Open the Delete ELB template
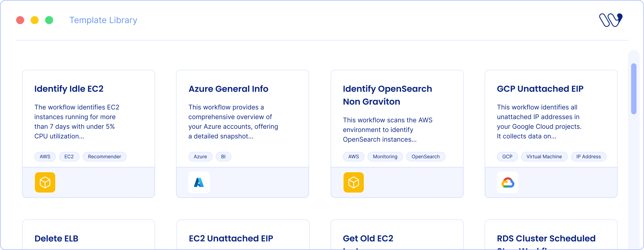The width and height of the screenshot is (644, 250). [56, 238]
